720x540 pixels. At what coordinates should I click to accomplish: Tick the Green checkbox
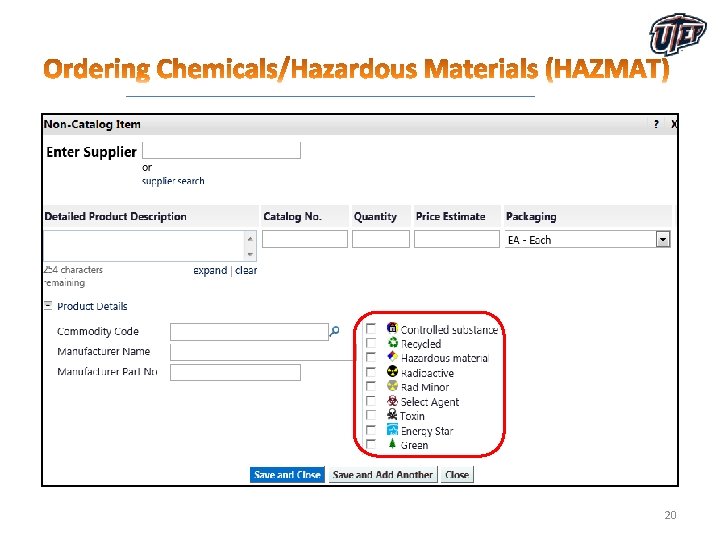(371, 444)
